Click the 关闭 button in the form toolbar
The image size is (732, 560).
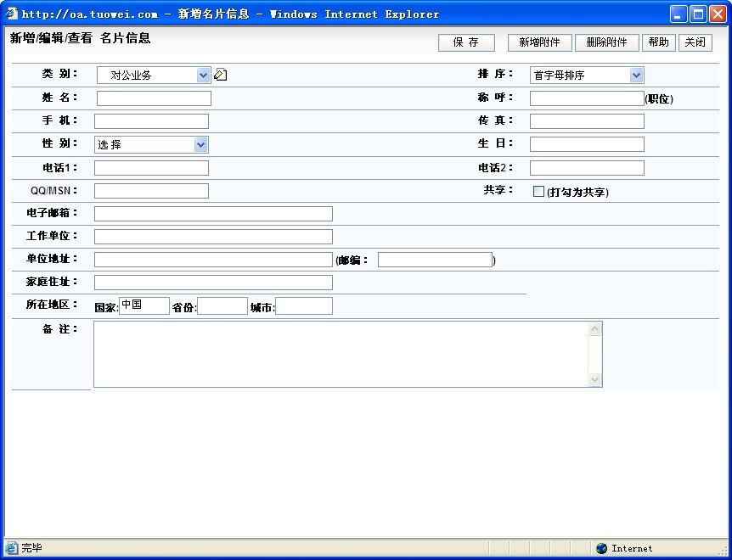coord(695,42)
